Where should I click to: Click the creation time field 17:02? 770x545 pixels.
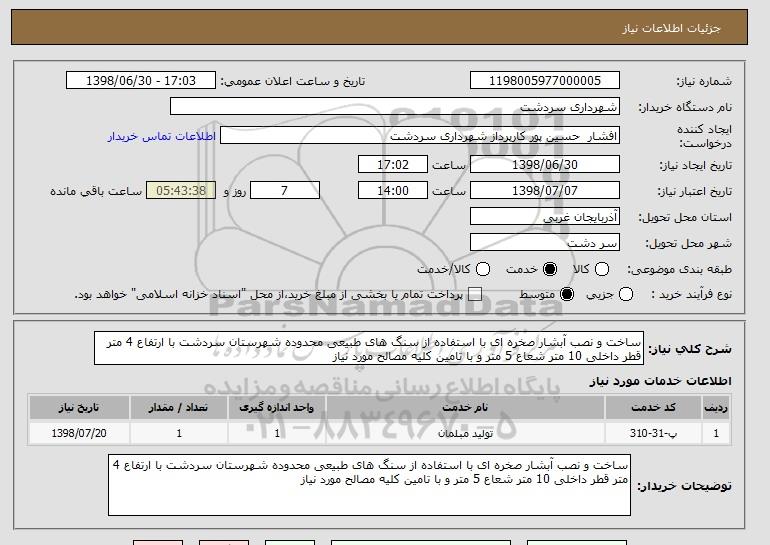tap(393, 164)
